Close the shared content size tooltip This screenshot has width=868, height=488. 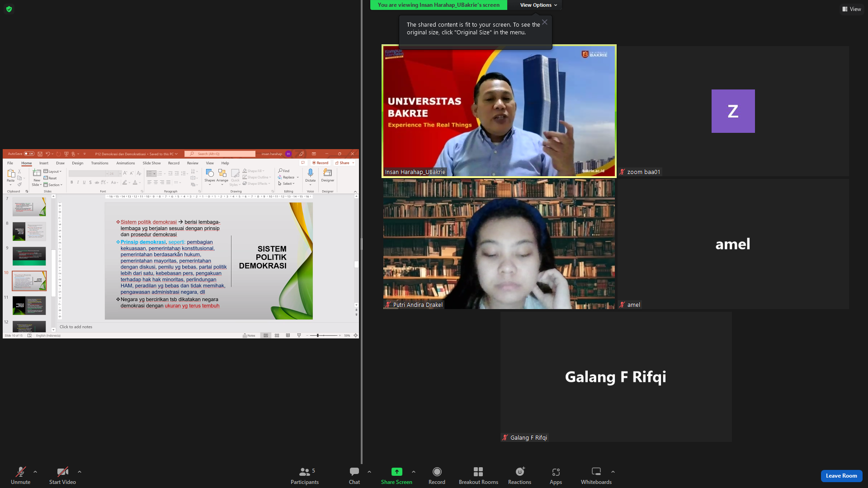pos(545,22)
